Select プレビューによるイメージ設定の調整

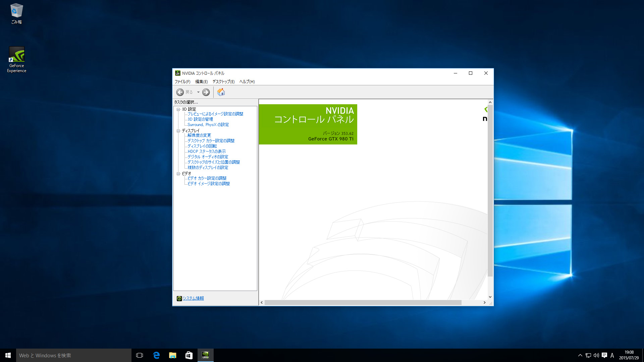coord(215,114)
